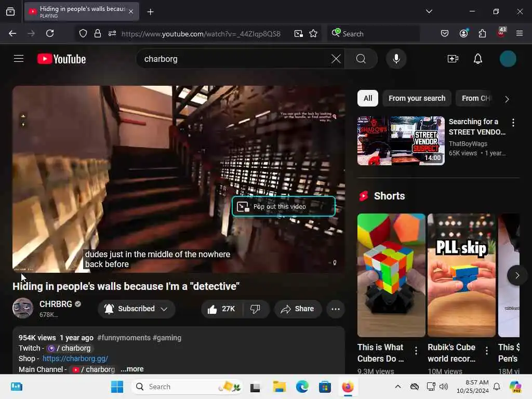Select the All filter chip
Image resolution: width=532 pixels, height=399 pixels.
coord(367,98)
